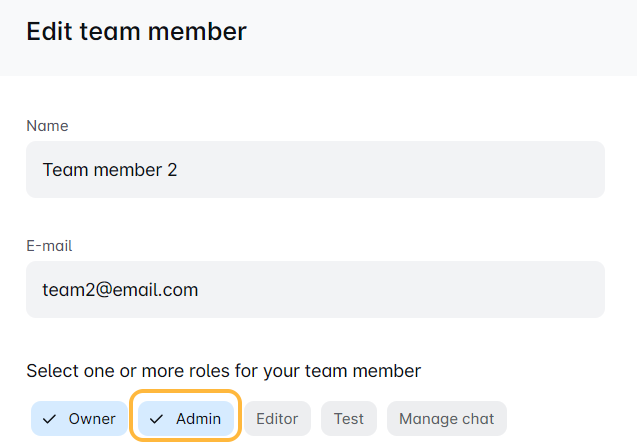
Task: Click the "Select one or more roles" prompt
Action: coord(223,371)
